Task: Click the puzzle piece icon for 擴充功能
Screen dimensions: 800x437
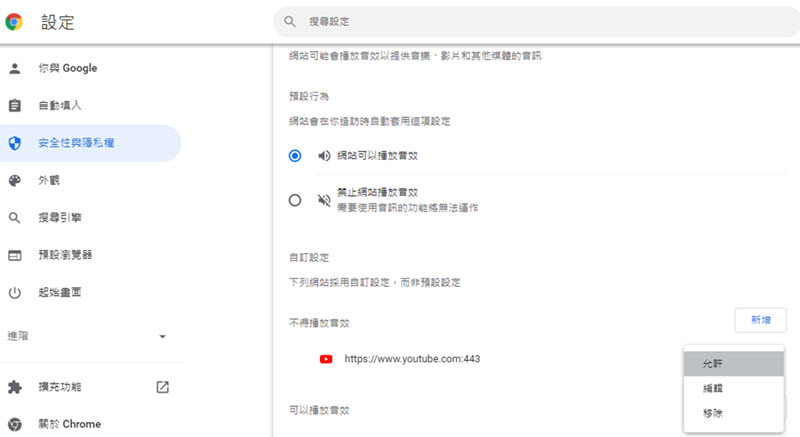Action: coord(15,387)
